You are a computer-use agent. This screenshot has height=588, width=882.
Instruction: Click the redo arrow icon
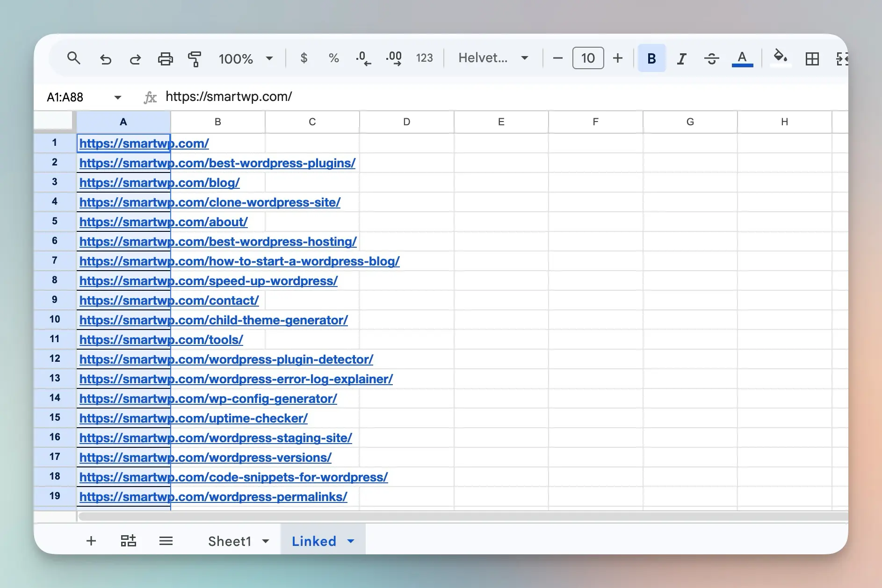click(x=135, y=58)
